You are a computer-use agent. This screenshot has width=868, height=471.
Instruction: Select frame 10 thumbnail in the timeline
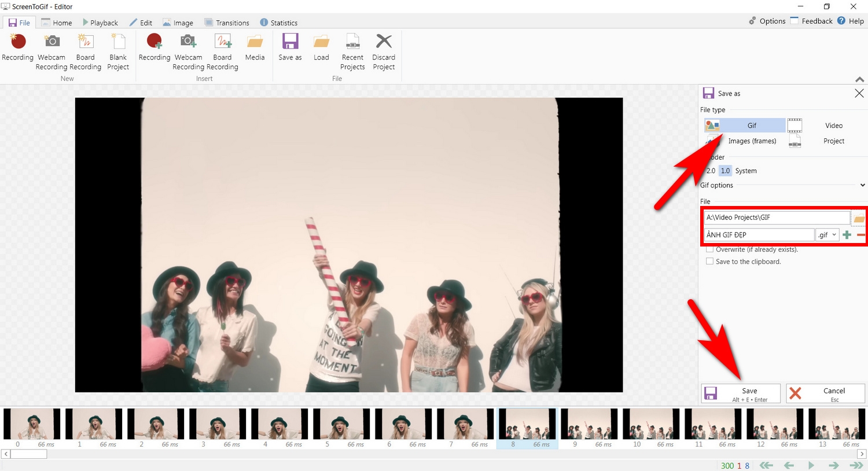click(x=651, y=425)
